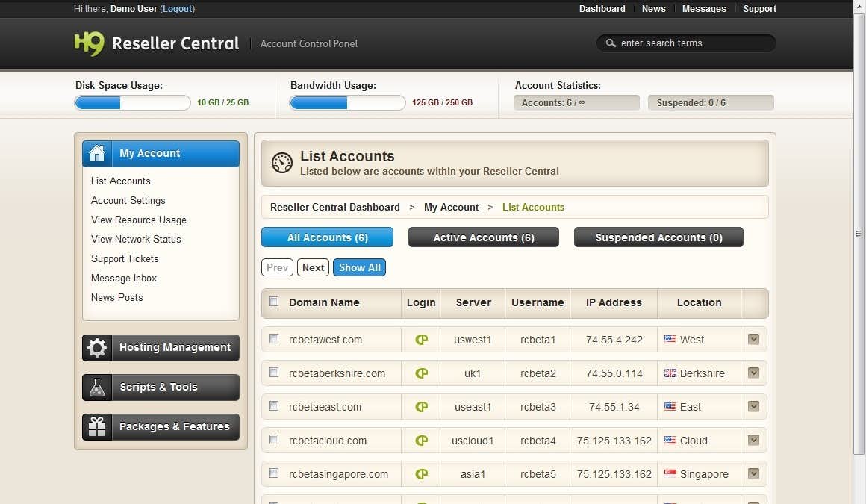866x504 pixels.
Task: Switch to the Active Accounts (6) tab
Action: 483,237
